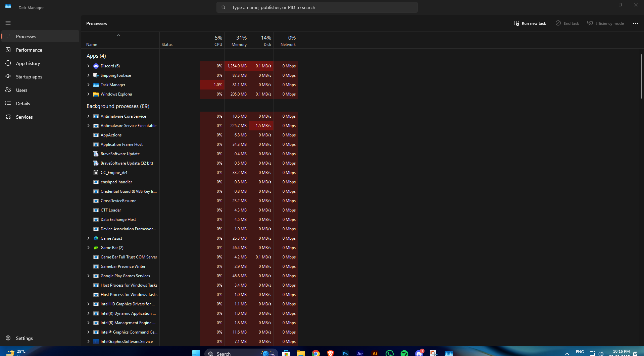This screenshot has width=644, height=356.
Task: Select the Discord app icon in list
Action: pyautogui.click(x=96, y=66)
